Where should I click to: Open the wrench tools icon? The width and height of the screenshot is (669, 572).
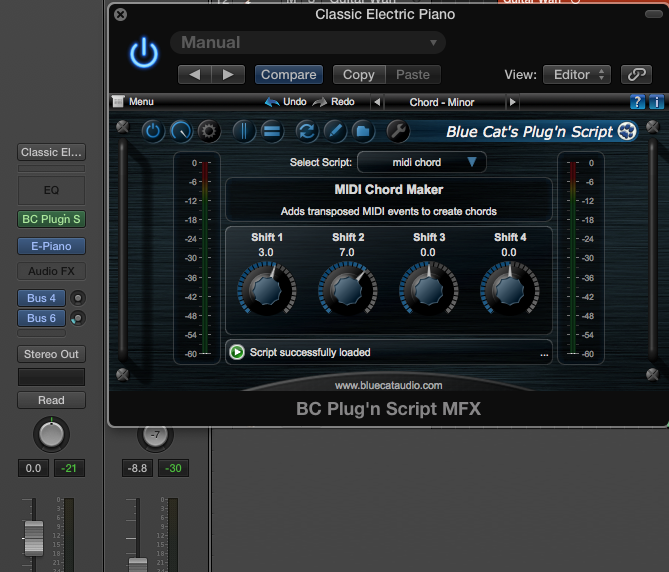coord(398,131)
